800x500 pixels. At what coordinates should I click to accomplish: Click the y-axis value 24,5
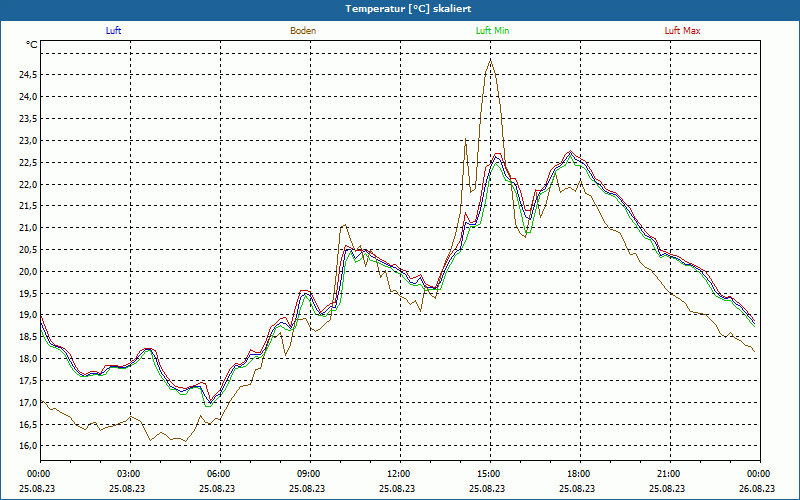(x=28, y=75)
